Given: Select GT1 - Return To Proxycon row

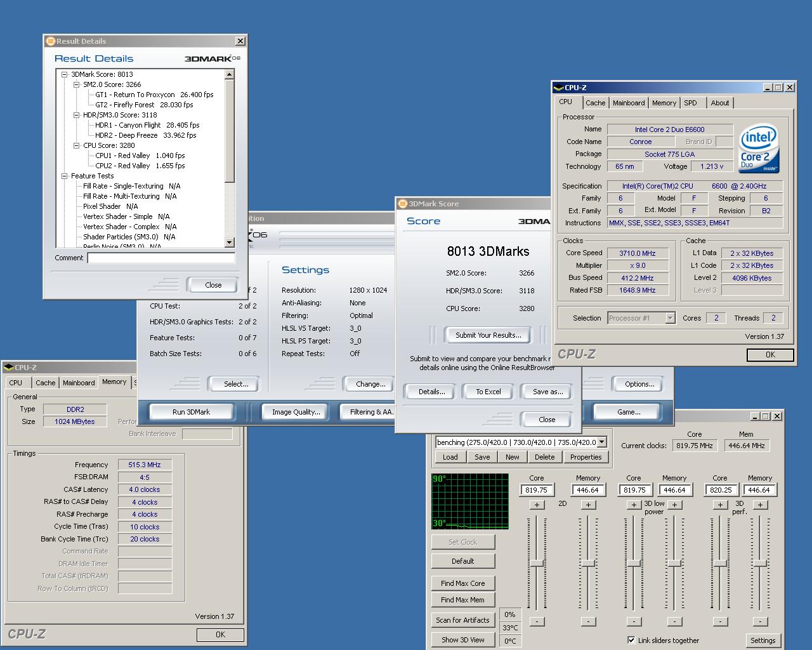Looking at the screenshot, I should point(154,95).
